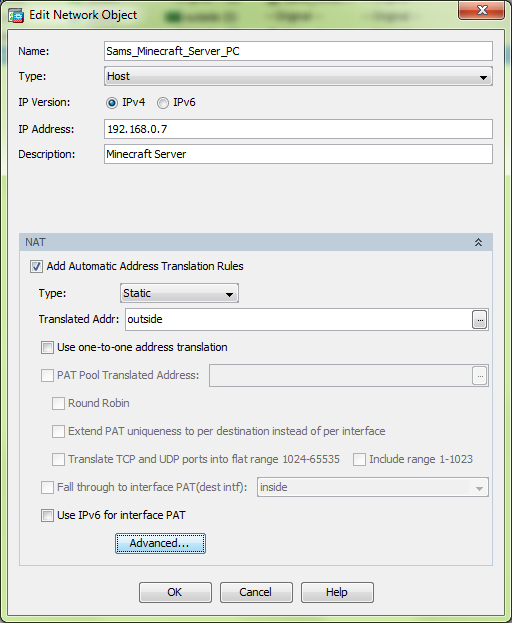The width and height of the screenshot is (512, 623).
Task: Collapse the NAT section with double chevron
Action: [x=478, y=242]
